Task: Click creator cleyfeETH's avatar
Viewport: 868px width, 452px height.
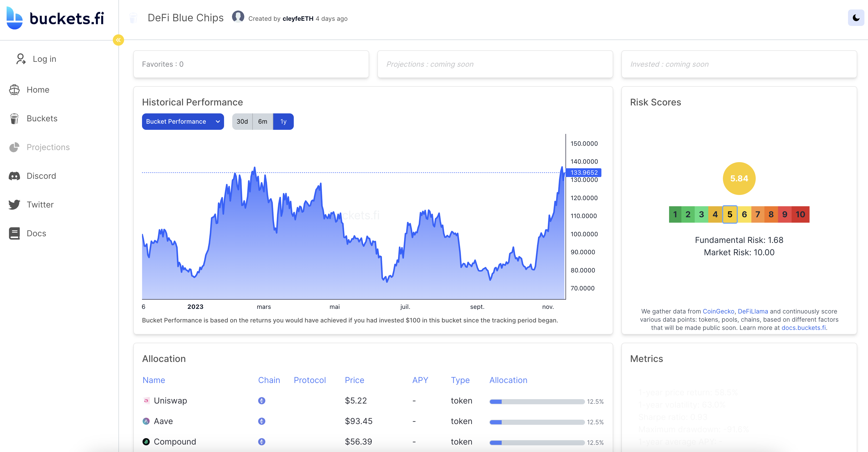Action: coord(238,17)
